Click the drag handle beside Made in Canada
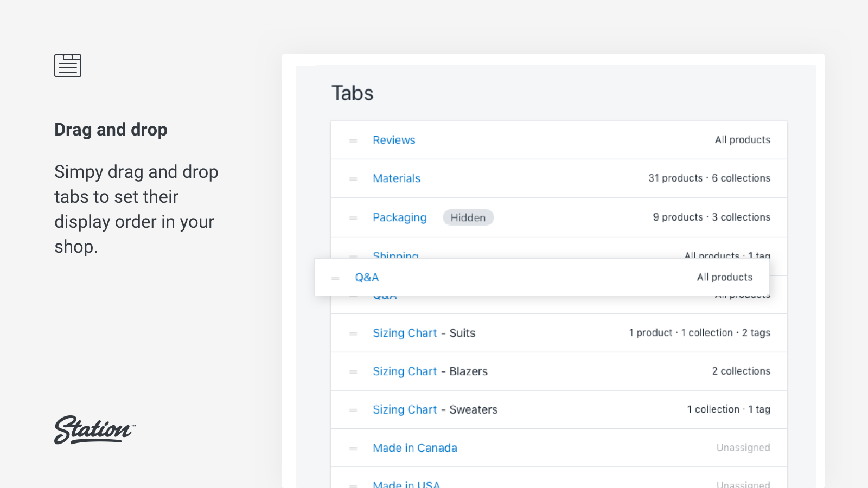The width and height of the screenshot is (868, 488). point(353,448)
